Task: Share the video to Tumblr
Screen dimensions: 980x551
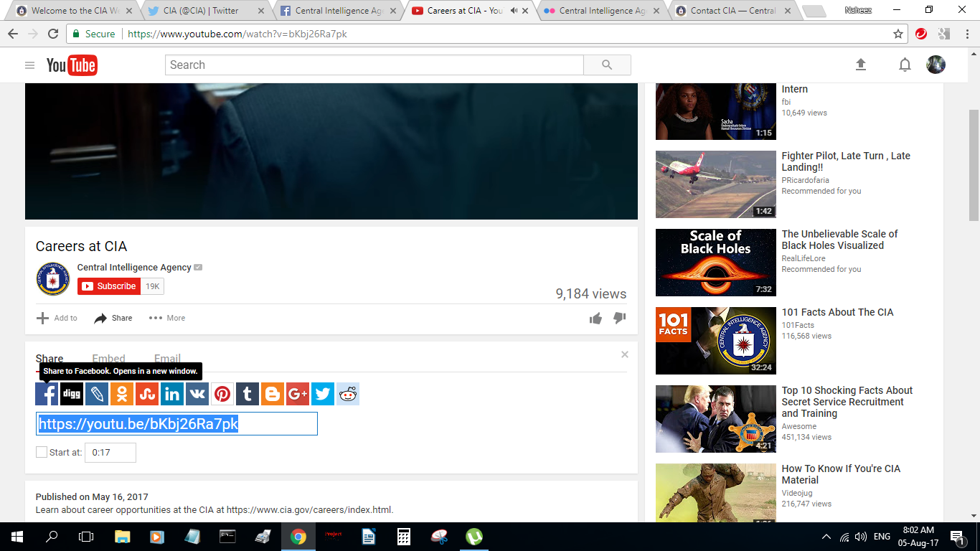Action: point(248,394)
